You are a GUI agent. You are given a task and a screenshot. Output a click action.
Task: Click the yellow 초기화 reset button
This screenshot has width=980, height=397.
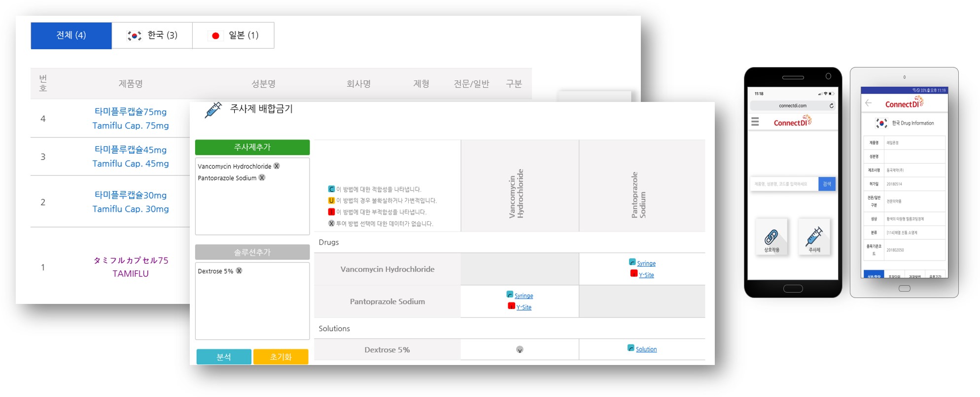click(x=280, y=357)
